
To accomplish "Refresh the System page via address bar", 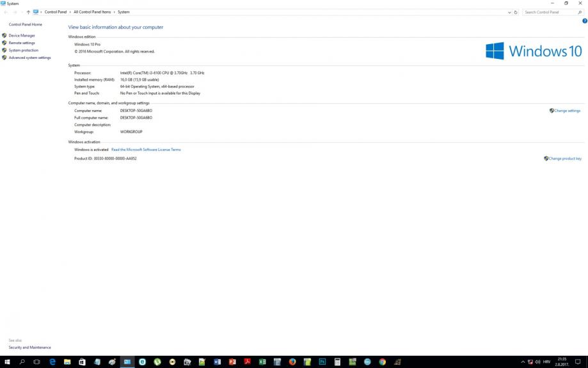I will (x=516, y=12).
